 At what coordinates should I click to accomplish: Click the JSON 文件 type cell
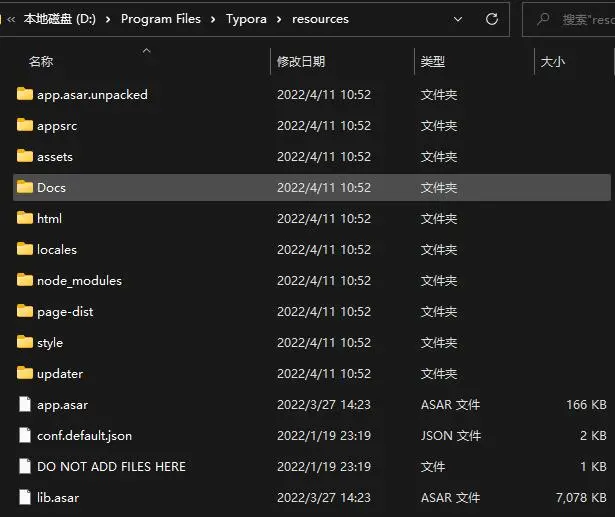(451, 435)
